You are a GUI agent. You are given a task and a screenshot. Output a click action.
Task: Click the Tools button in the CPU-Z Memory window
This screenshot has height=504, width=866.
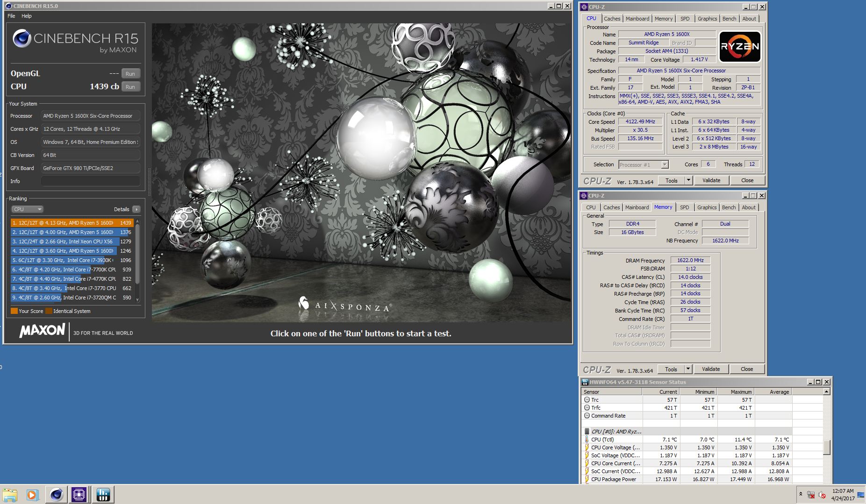[x=671, y=369]
